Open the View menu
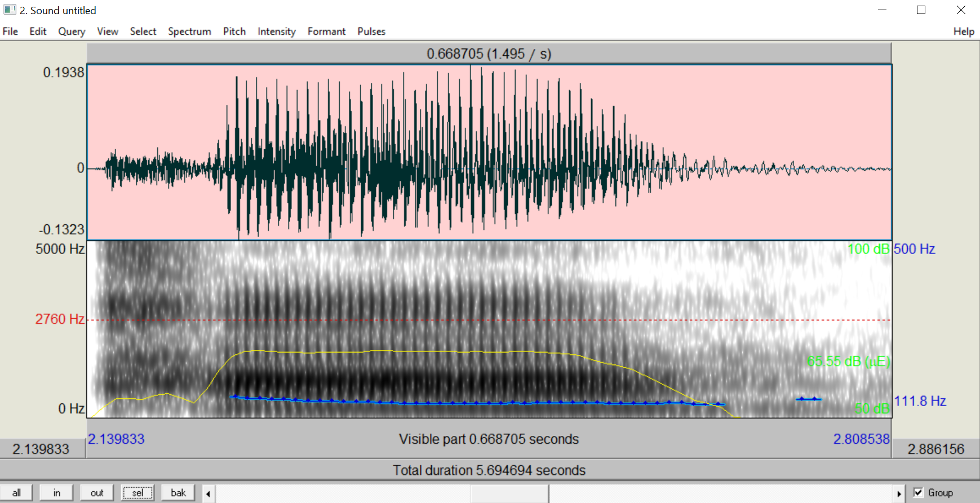The width and height of the screenshot is (980, 503). (107, 32)
